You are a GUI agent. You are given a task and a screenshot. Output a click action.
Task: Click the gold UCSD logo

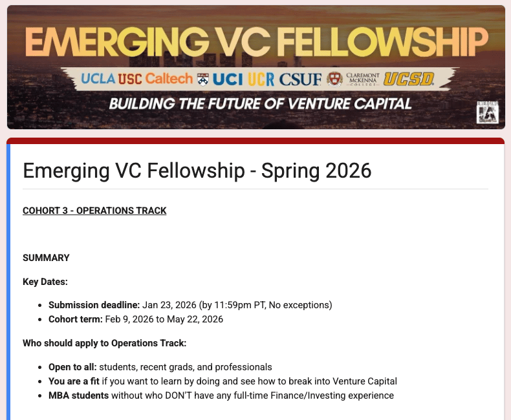click(x=409, y=79)
